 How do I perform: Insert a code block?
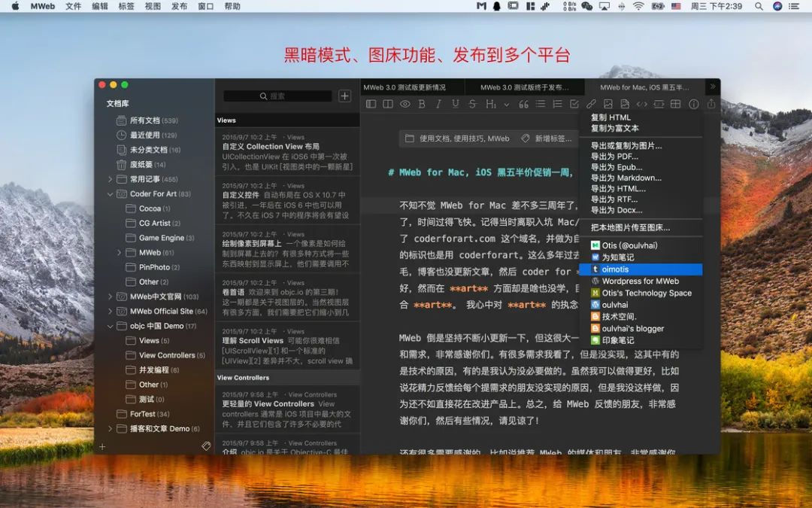(x=659, y=104)
